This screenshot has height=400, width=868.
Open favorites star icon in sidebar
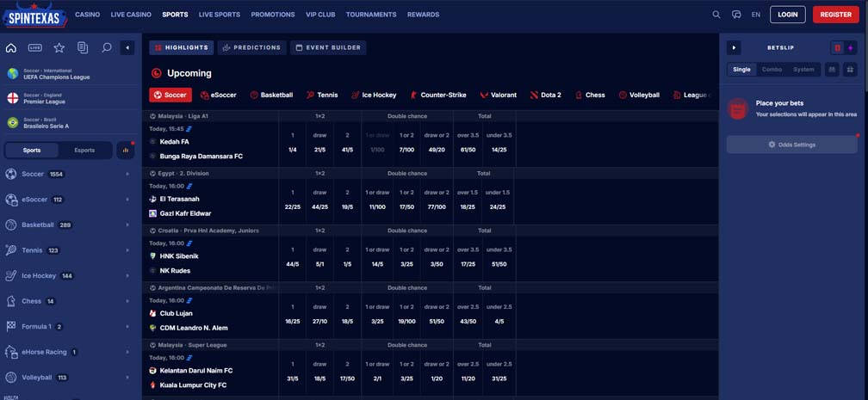coord(59,47)
